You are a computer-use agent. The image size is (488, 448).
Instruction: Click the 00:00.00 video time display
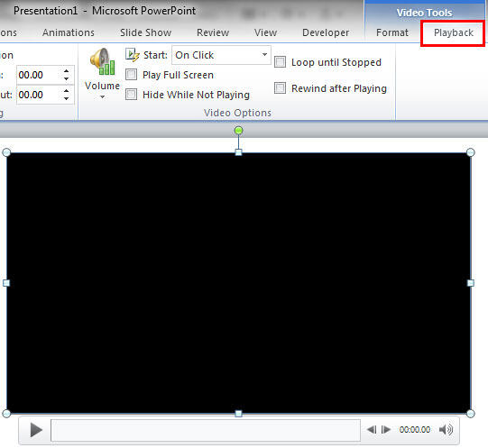[x=415, y=430]
